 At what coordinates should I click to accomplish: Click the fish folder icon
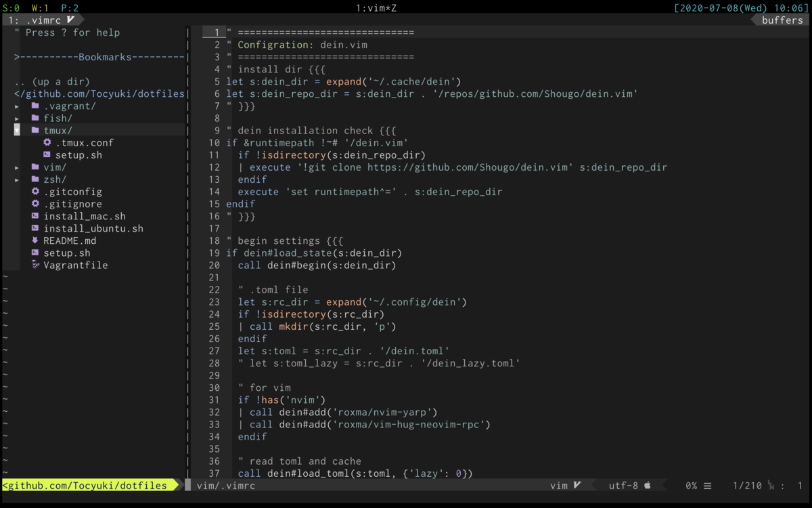point(35,118)
